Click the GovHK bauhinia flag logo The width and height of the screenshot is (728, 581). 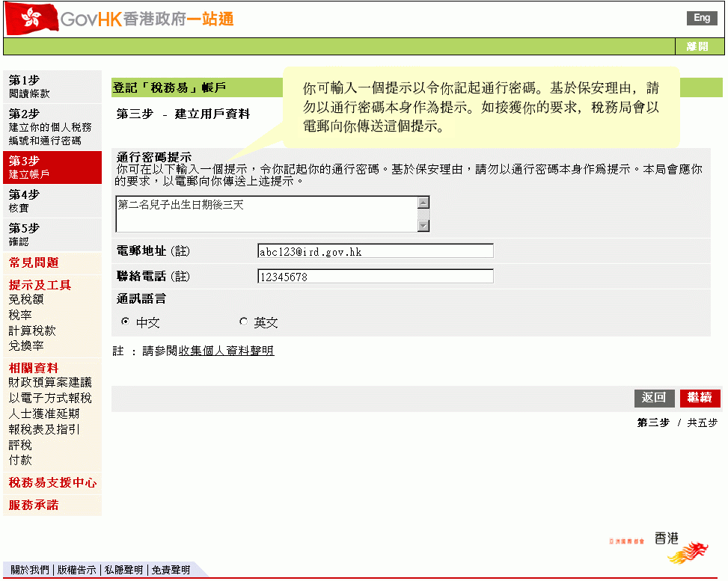coord(30,19)
